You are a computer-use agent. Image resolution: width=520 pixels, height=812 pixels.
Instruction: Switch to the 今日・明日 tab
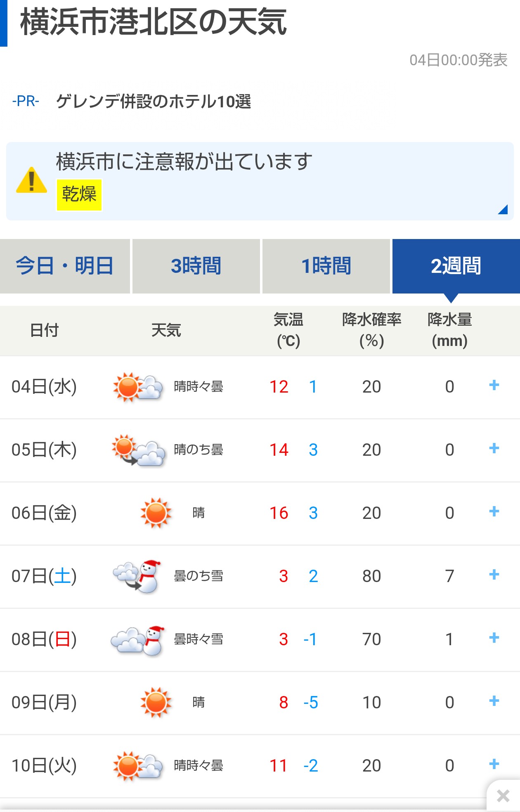(x=65, y=266)
